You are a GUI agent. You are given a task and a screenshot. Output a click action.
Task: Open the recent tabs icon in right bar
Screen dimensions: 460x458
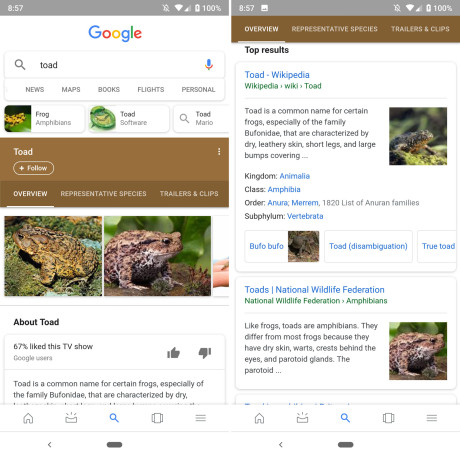388,418
